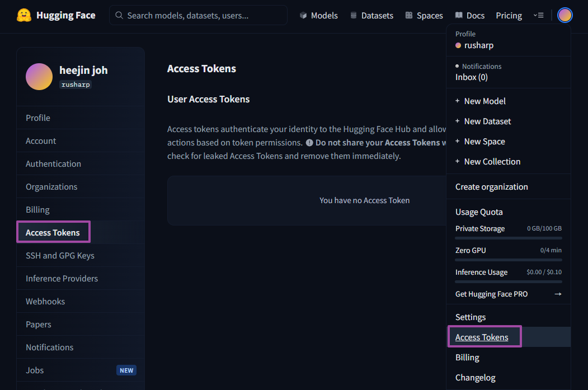Select Billing in the settings sidebar
588x390 pixels.
[81, 209]
